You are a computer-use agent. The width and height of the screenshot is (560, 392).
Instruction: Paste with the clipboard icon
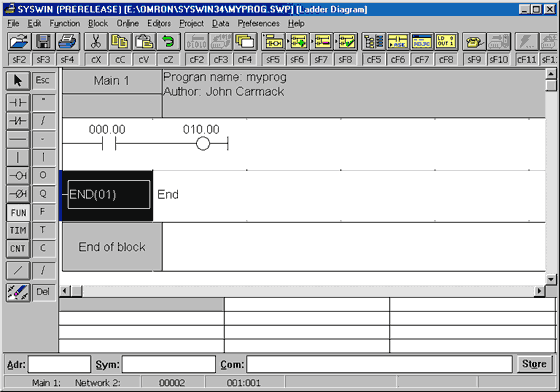144,42
